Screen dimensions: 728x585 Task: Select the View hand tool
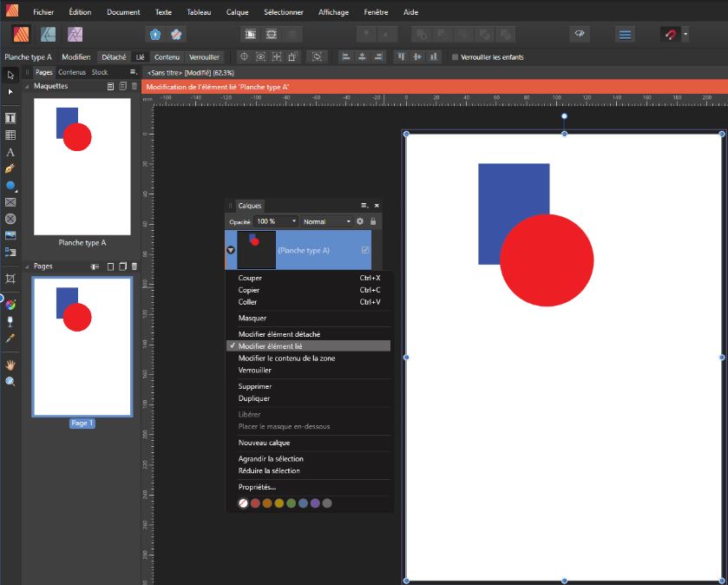click(x=10, y=365)
